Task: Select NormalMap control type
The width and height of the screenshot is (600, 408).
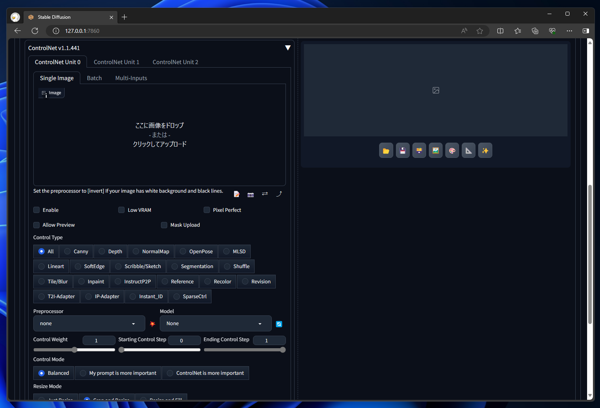Action: coord(151,251)
